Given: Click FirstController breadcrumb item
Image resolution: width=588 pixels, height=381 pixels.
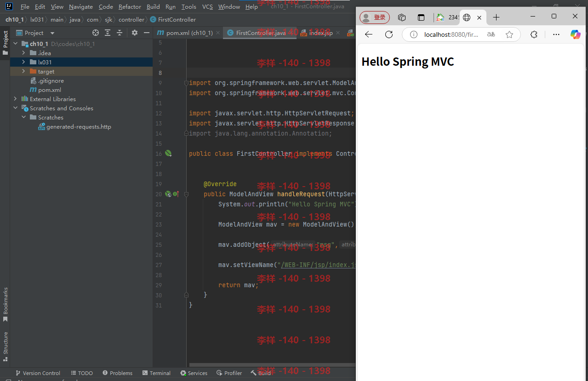Looking at the screenshot, I should [173, 19].
